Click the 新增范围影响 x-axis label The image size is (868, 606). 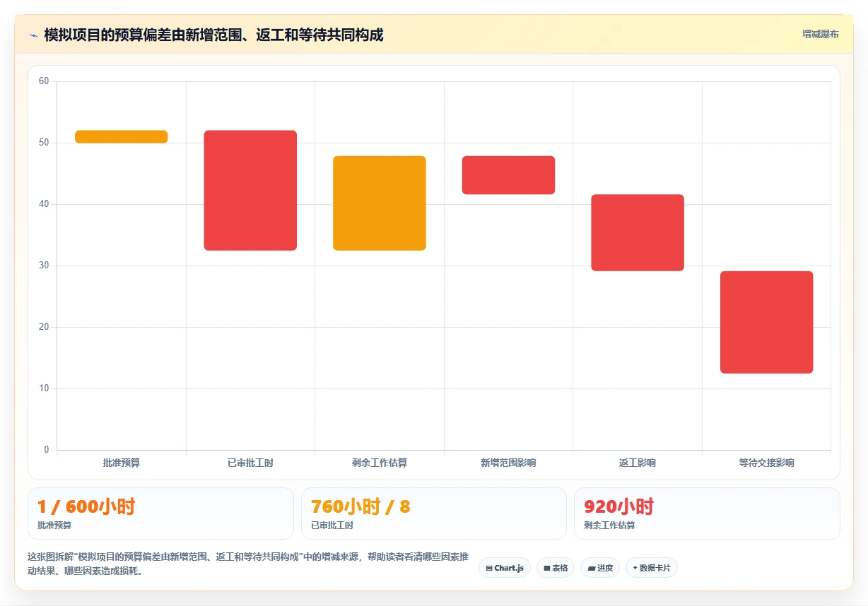click(508, 463)
